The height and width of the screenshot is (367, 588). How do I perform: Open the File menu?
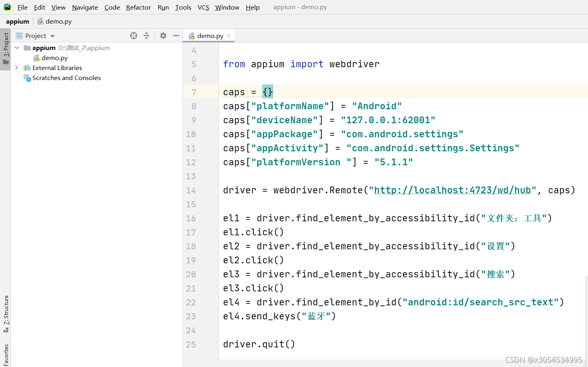tap(22, 7)
